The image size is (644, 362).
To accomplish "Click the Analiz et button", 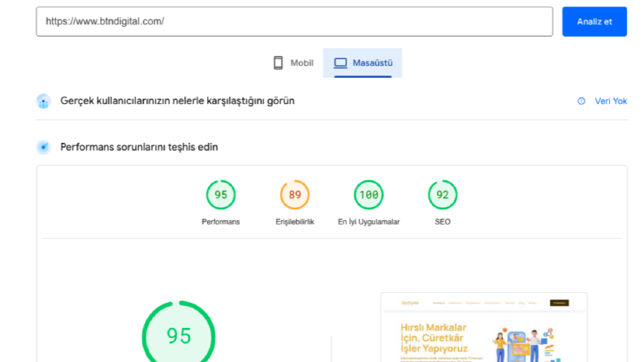I will pos(594,21).
